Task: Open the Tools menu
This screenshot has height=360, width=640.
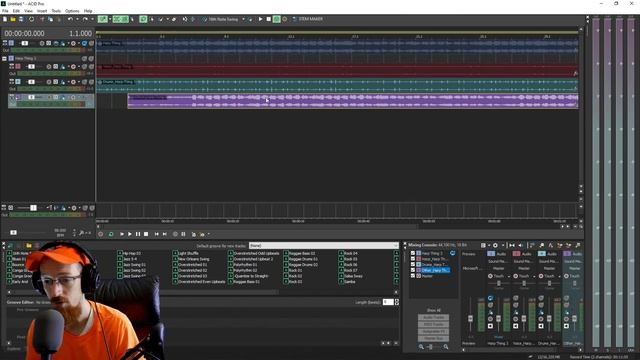Action: (x=56, y=11)
